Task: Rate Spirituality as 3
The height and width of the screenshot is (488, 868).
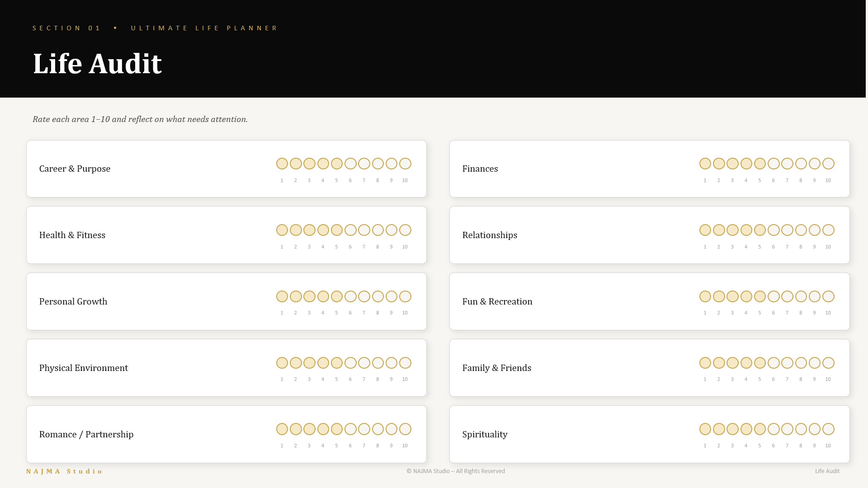Action: (732, 429)
